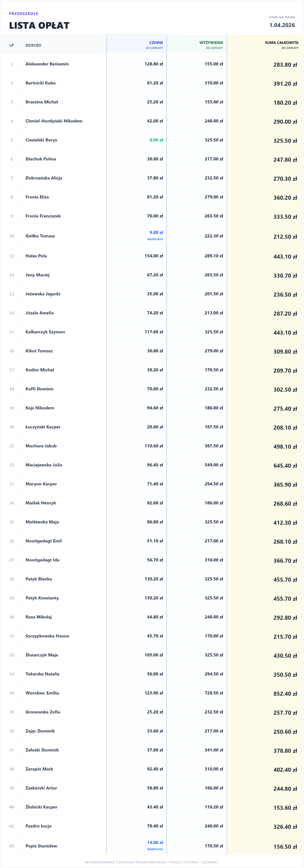
Task: Select Worobiec Emilia's total of 852.40 zł
Action: pyautogui.click(x=285, y=694)
